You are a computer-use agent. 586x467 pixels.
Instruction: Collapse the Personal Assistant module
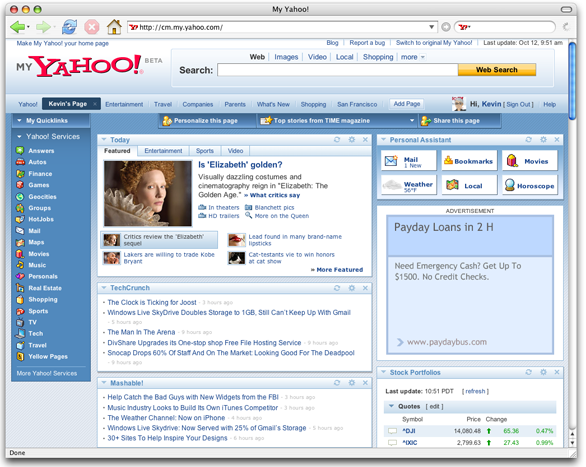pos(383,139)
